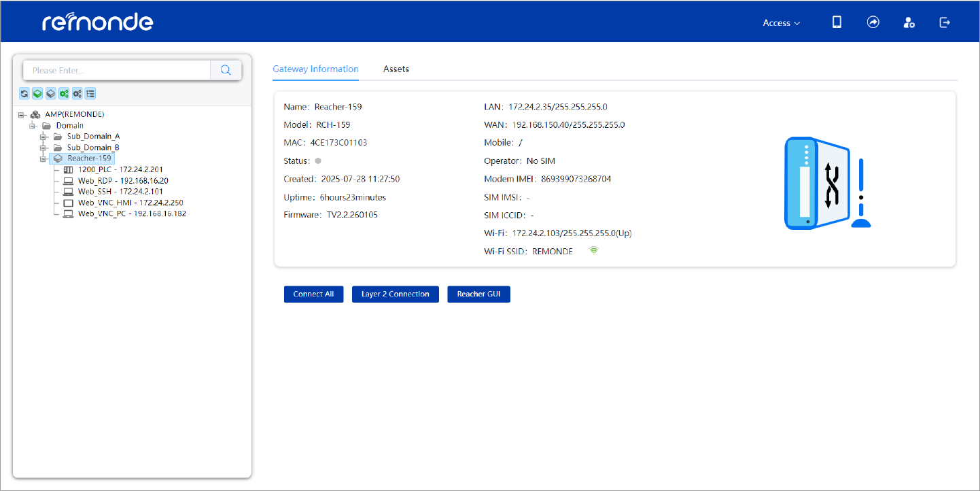Click the Layer 2 Connection button
This screenshot has height=491, width=980.
396,294
